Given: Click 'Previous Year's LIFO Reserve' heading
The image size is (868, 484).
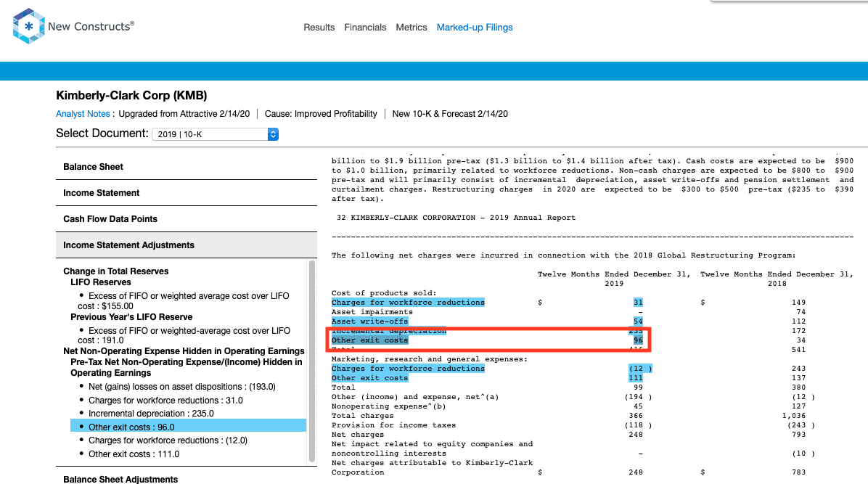Looking at the screenshot, I should click(132, 317).
